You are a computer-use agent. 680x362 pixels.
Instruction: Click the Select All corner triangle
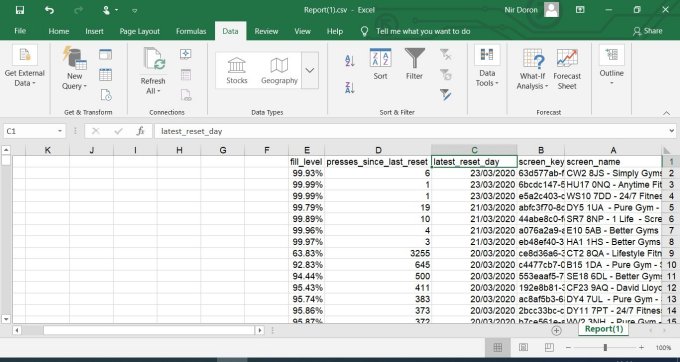point(667,150)
